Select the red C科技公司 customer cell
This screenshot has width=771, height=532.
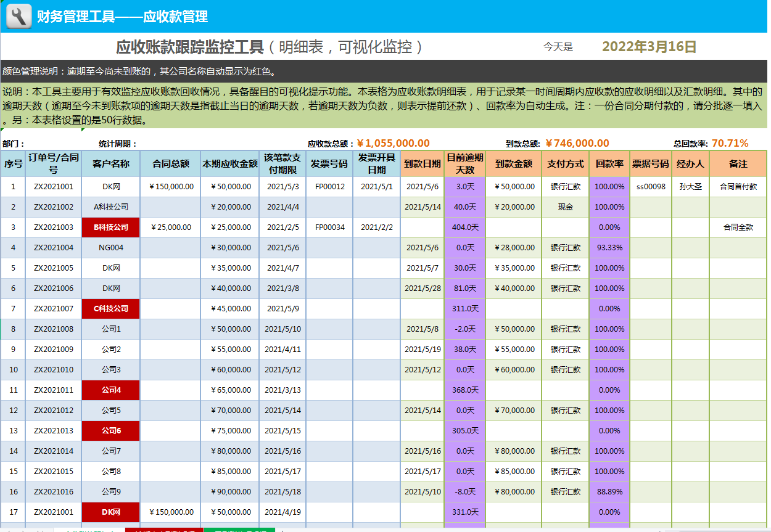pos(111,309)
